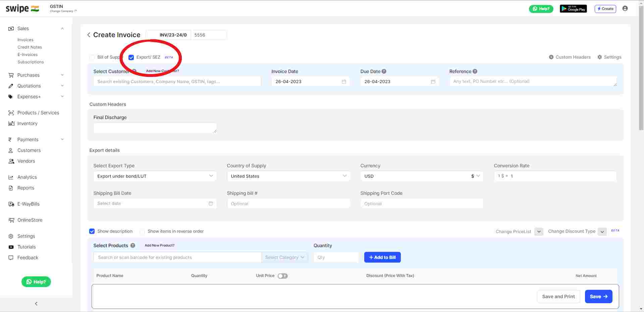
Task: Expand the Quotations menu chevron
Action: coord(62,86)
